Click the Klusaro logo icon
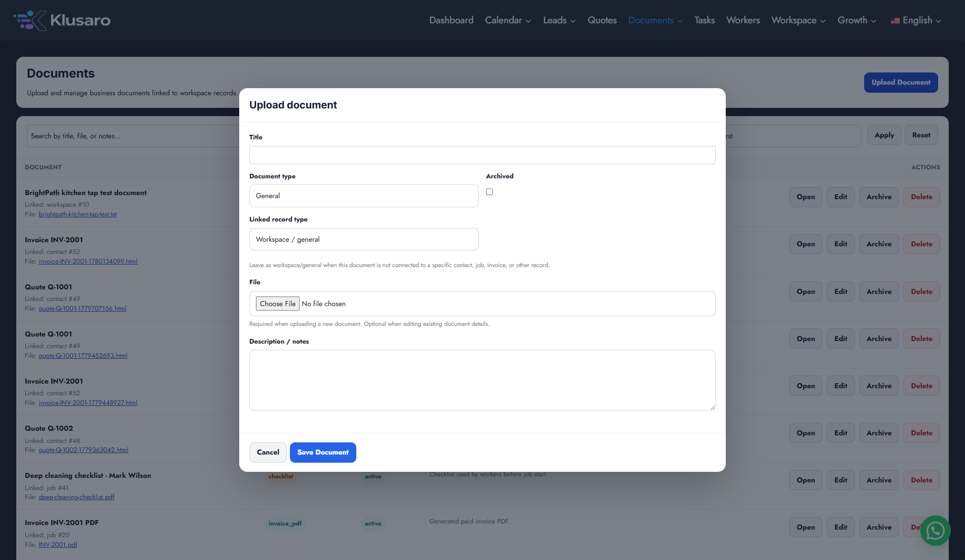This screenshot has height=560, width=965. (x=30, y=20)
